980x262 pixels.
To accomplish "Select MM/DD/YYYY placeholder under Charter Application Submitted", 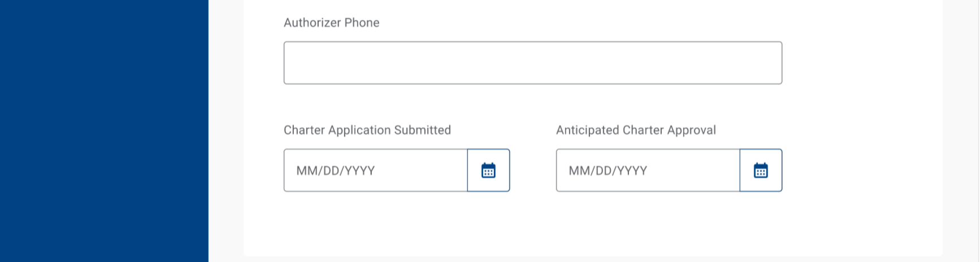I will click(x=336, y=171).
